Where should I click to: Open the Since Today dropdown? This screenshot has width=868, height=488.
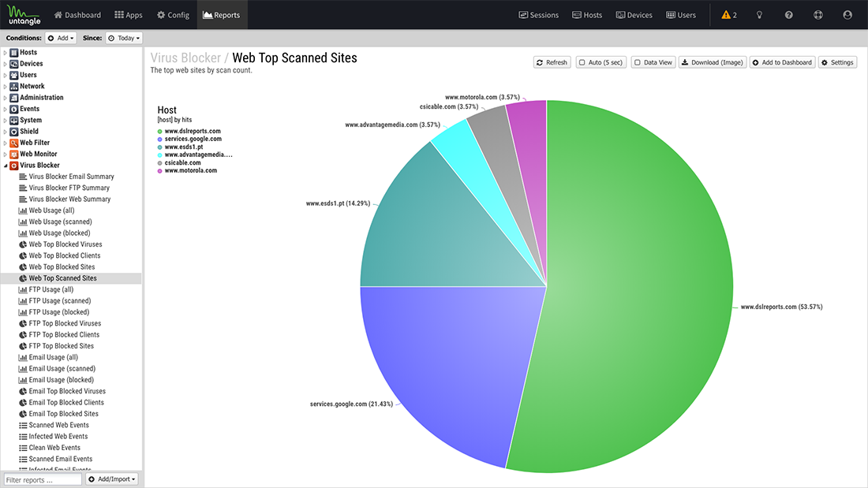124,38
